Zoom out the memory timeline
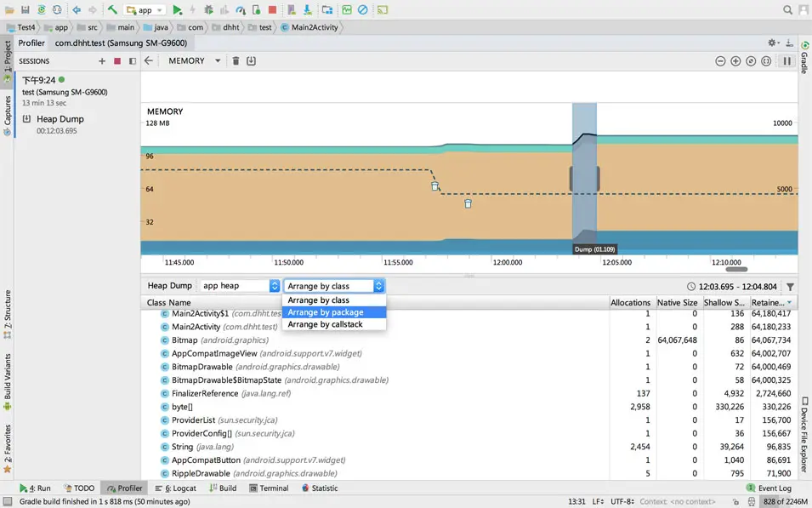This screenshot has width=812, height=508. coord(720,61)
